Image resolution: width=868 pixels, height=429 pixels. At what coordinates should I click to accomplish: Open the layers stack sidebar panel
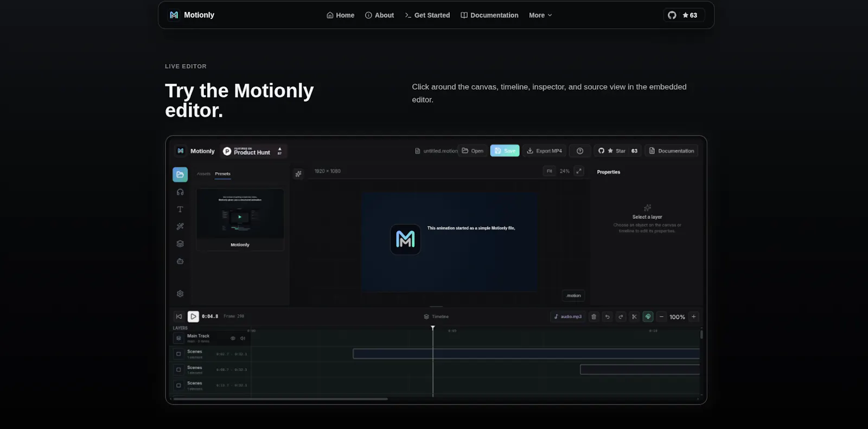point(180,244)
